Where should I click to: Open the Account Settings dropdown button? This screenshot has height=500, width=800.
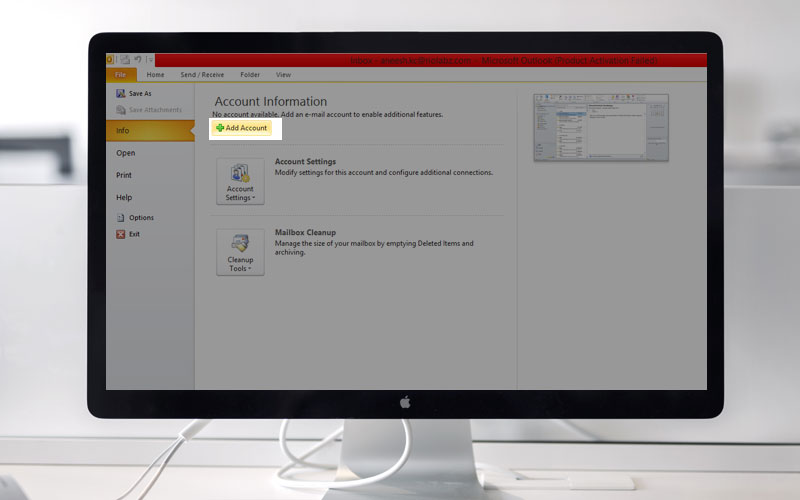240,181
